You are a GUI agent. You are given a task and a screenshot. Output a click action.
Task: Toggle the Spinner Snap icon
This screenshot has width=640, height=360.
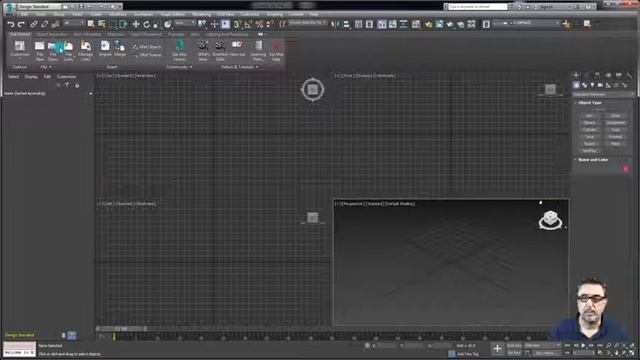pyautogui.click(x=270, y=24)
